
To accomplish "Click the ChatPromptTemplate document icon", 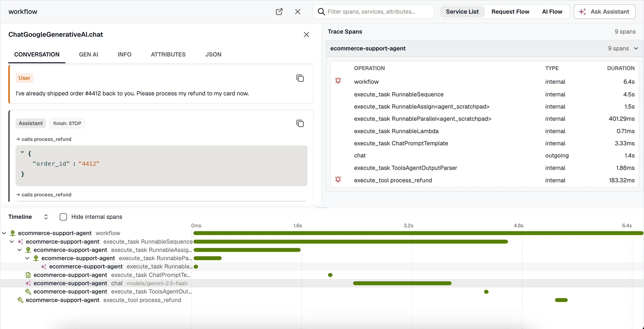I will [28, 275].
